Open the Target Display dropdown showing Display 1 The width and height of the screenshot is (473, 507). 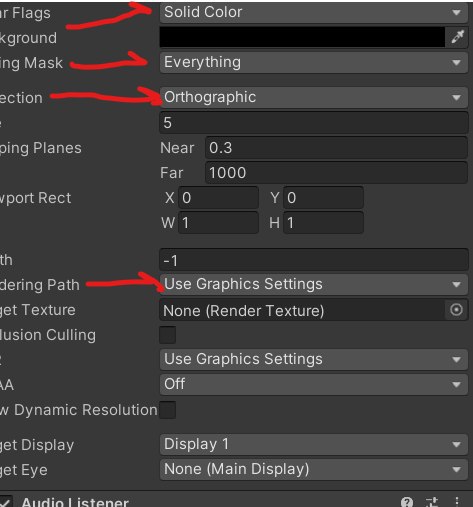(314, 445)
